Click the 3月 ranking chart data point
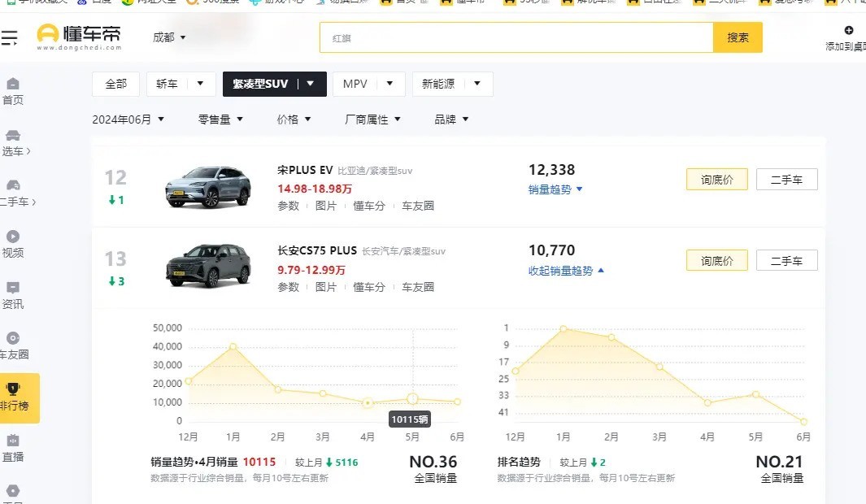866x504 pixels. pos(659,367)
